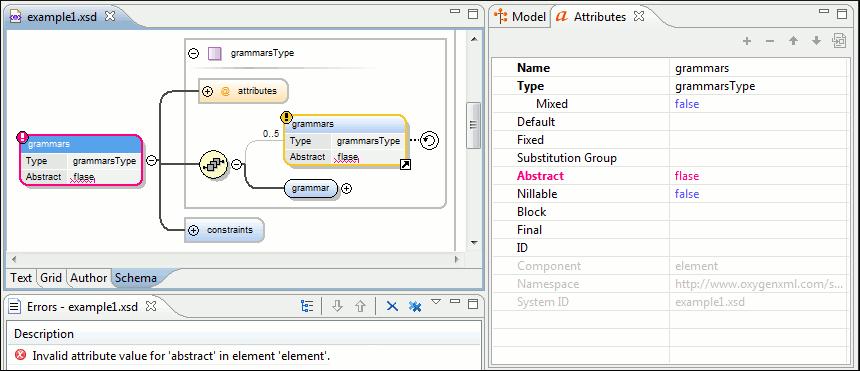Collapse the grammarsType complex type

click(x=193, y=53)
